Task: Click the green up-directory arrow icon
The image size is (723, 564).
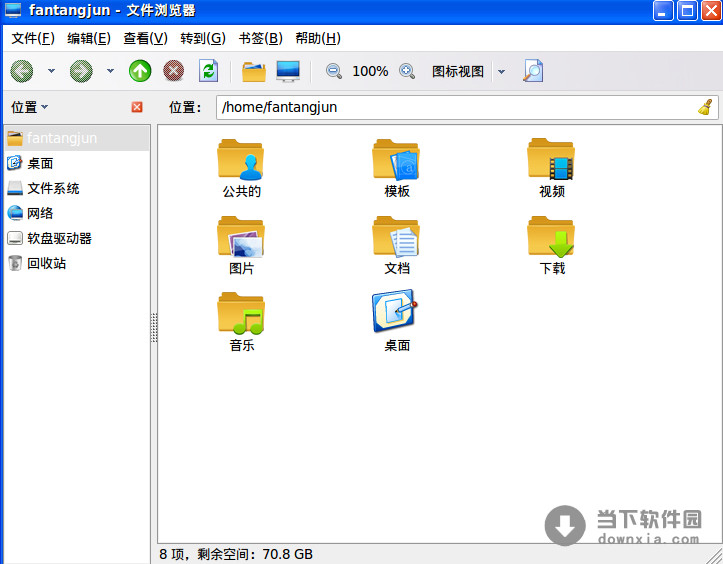Action: 140,71
